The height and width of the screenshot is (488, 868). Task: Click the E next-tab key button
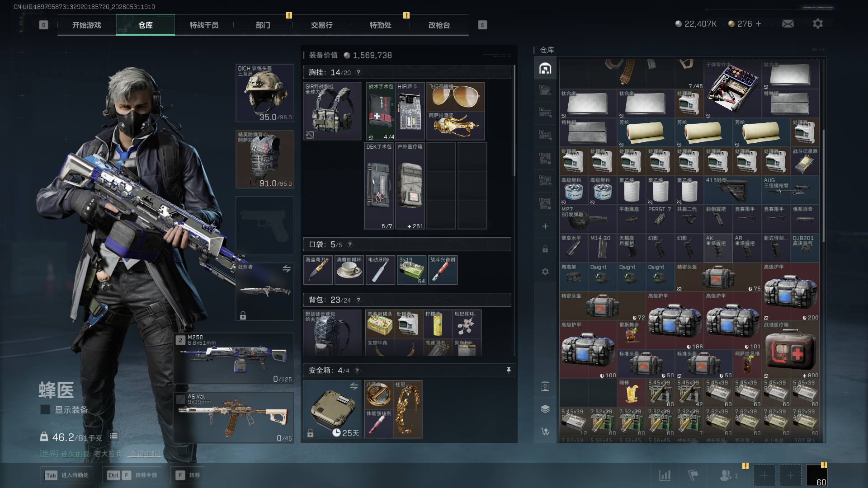click(x=482, y=25)
